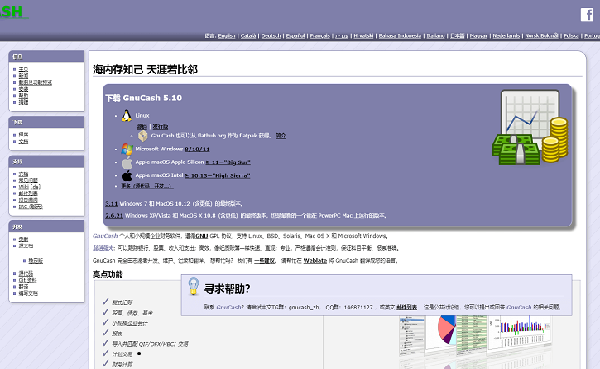Switch language to Nederlands
The width and height of the screenshot is (600, 369).
point(506,36)
